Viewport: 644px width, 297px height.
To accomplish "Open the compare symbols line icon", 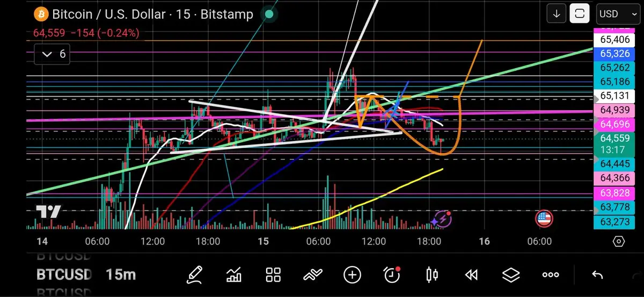I will 312,275.
